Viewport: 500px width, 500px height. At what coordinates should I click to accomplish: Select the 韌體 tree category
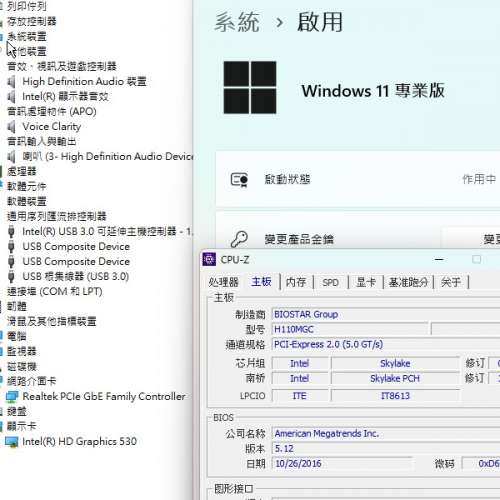[17, 306]
